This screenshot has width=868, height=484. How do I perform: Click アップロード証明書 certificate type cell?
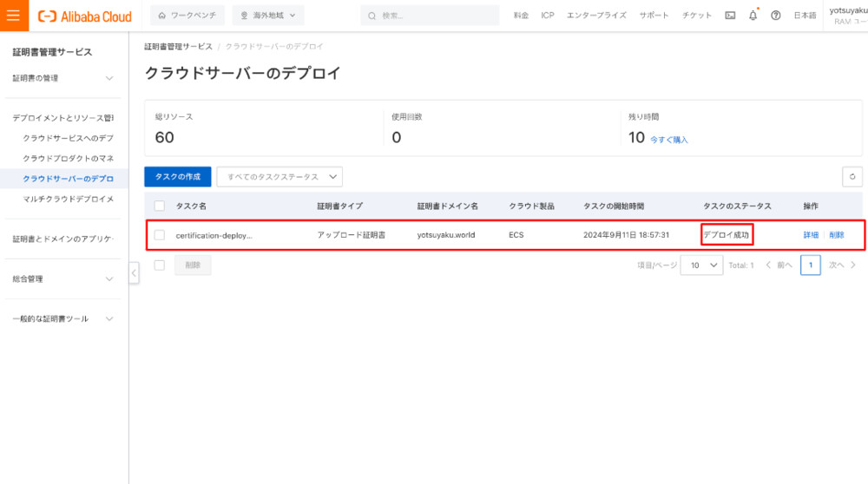click(x=351, y=235)
